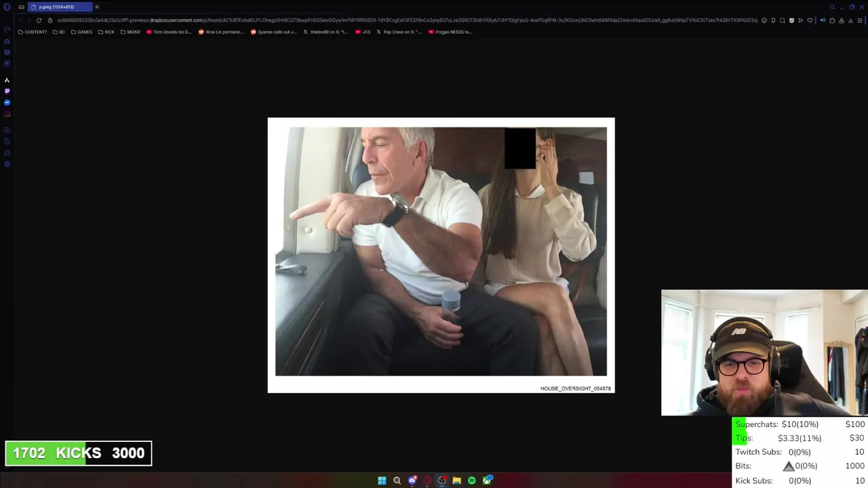Viewport: 868px width, 488px height.
Task: Open a new tab with plus button
Action: pos(97,7)
